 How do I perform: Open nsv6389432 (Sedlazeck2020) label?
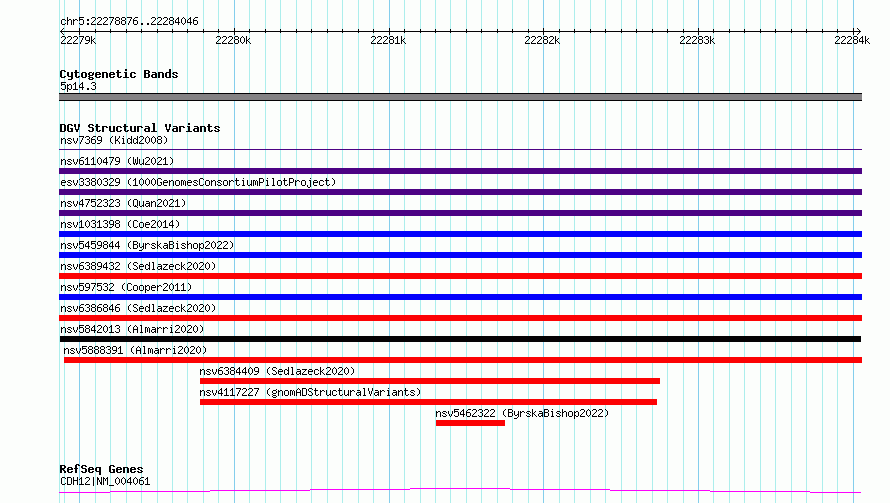(x=138, y=266)
